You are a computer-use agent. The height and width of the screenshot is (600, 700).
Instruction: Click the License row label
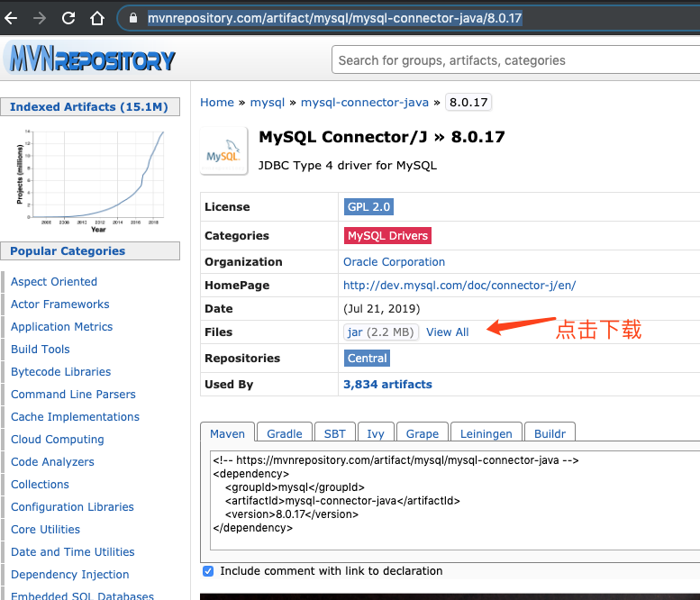(227, 206)
